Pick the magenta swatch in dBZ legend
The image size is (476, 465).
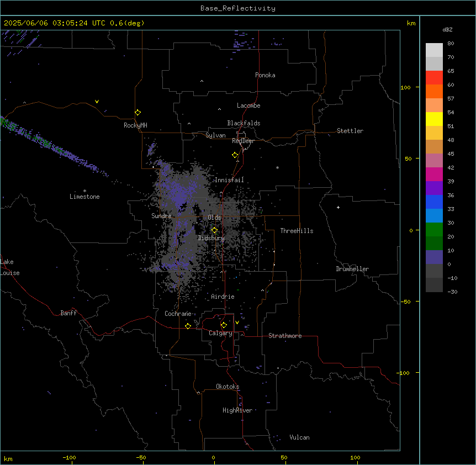pos(434,174)
